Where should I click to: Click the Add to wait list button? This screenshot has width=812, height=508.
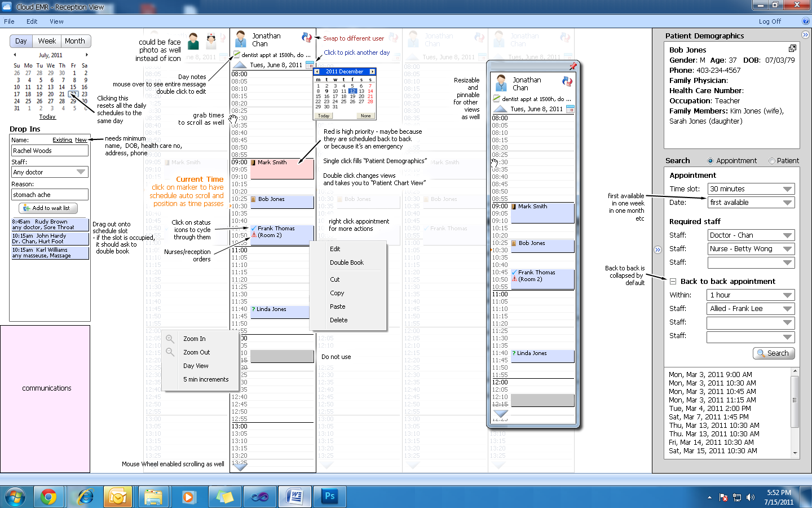pos(48,208)
